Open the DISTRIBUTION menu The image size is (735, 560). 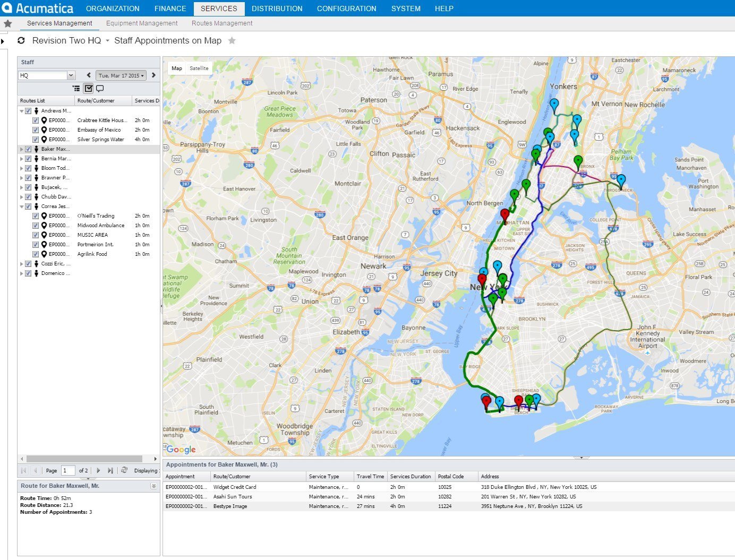(277, 8)
